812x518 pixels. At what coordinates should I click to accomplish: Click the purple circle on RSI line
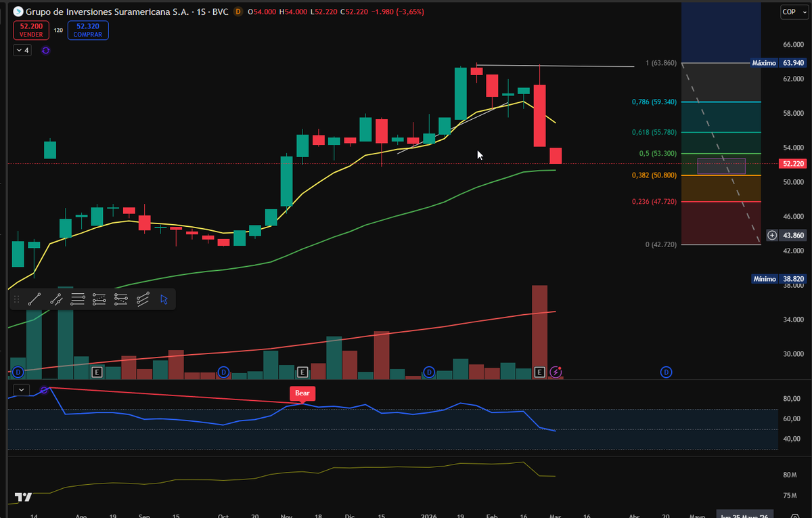tap(45, 390)
